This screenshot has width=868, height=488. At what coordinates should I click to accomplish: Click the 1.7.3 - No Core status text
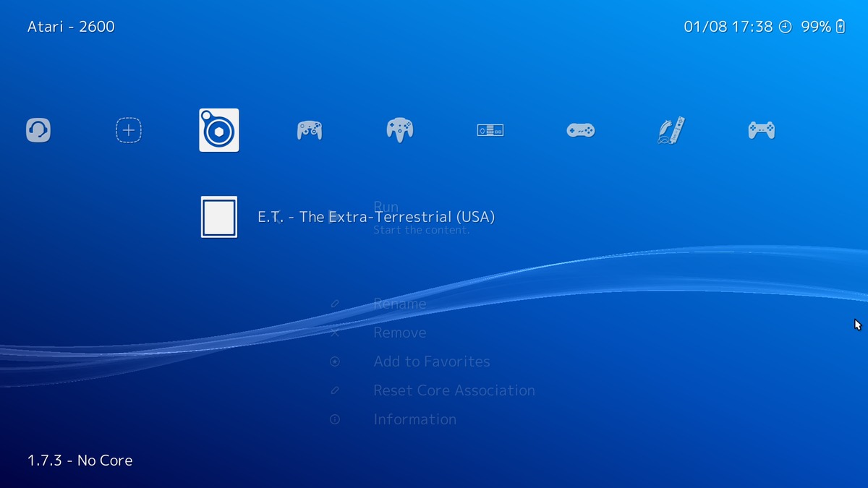click(x=80, y=460)
